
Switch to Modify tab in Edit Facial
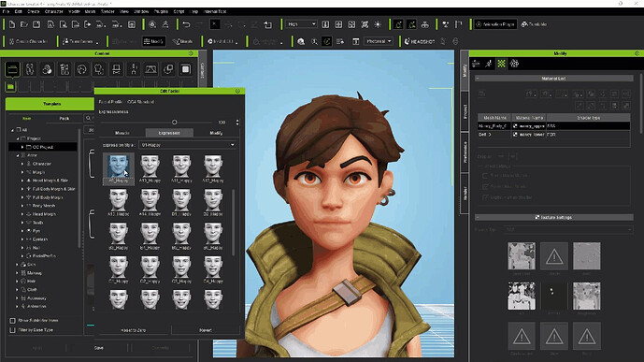tap(216, 133)
